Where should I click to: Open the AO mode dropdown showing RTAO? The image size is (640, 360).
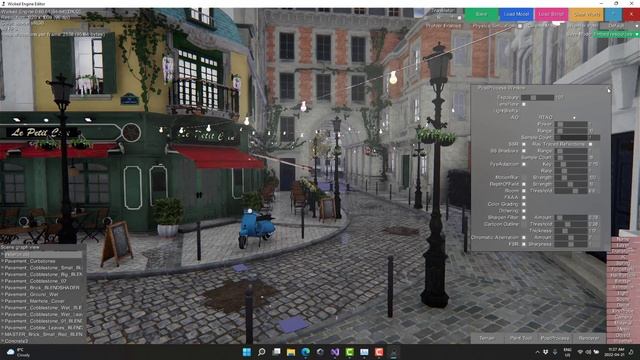565,117
